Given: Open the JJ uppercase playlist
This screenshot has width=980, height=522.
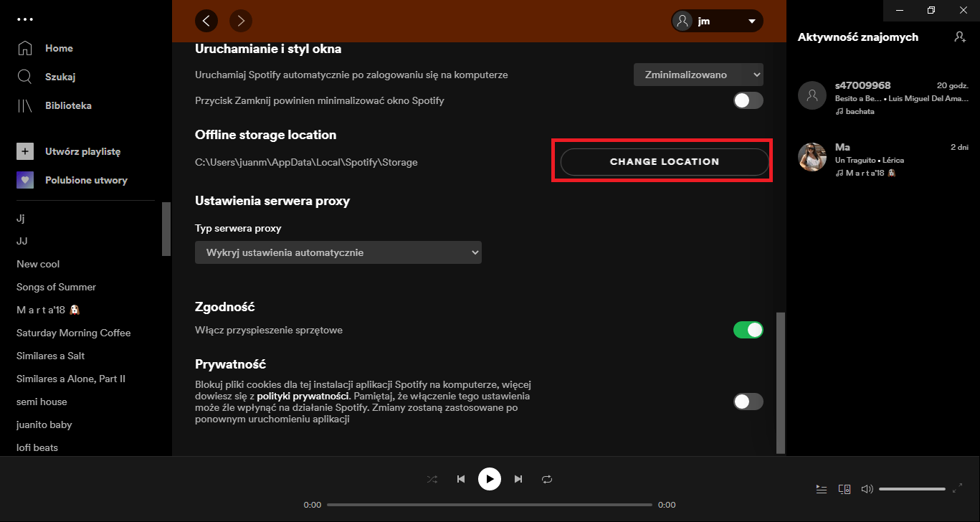Looking at the screenshot, I should 22,241.
